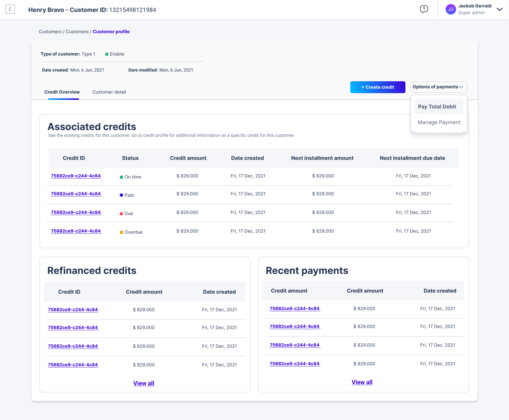The image size is (509, 420).
Task: Click the JG user avatar
Action: [x=450, y=10]
